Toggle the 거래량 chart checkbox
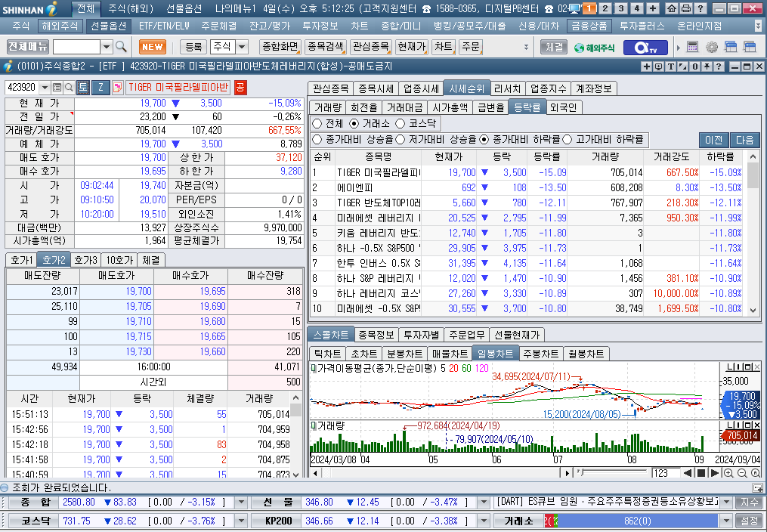767x532 pixels. pos(314,426)
